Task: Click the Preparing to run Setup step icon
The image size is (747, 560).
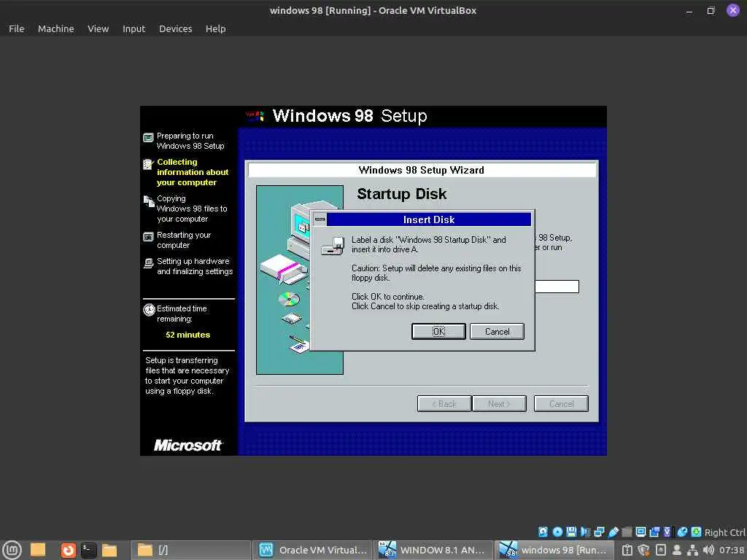Action: point(148,138)
